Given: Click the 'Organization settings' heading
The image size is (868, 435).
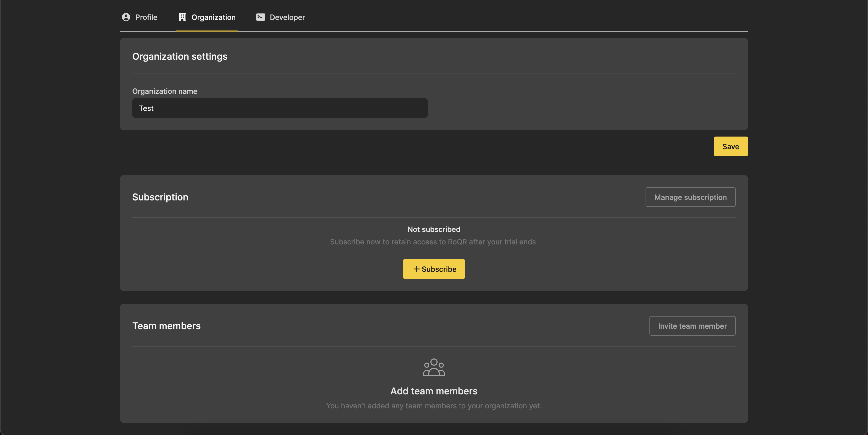Looking at the screenshot, I should [x=180, y=56].
